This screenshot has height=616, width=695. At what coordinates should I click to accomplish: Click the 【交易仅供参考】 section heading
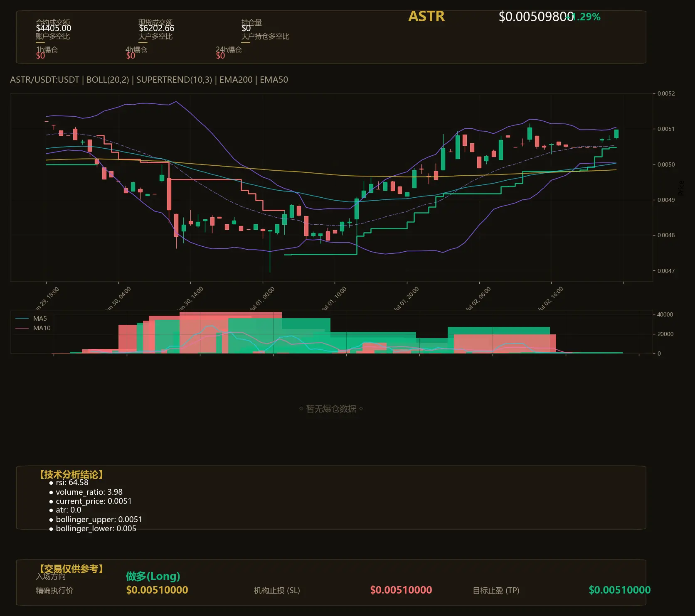pyautogui.click(x=71, y=569)
